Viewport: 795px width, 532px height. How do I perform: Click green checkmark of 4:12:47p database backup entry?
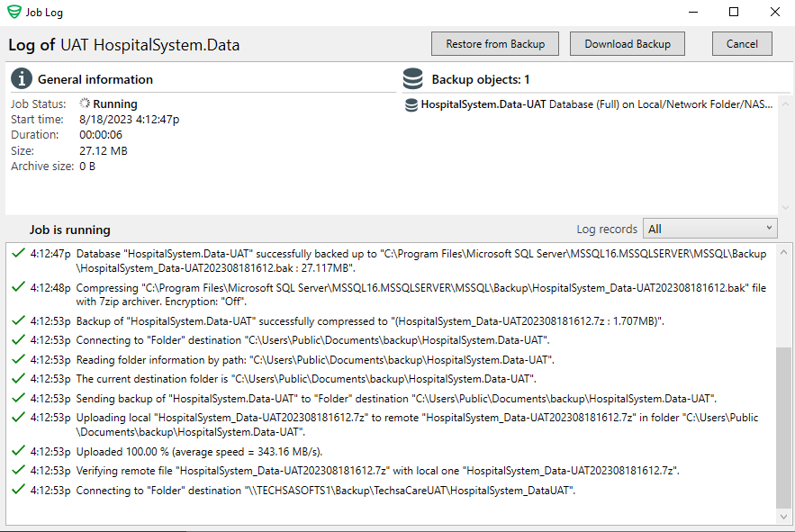pos(17,253)
